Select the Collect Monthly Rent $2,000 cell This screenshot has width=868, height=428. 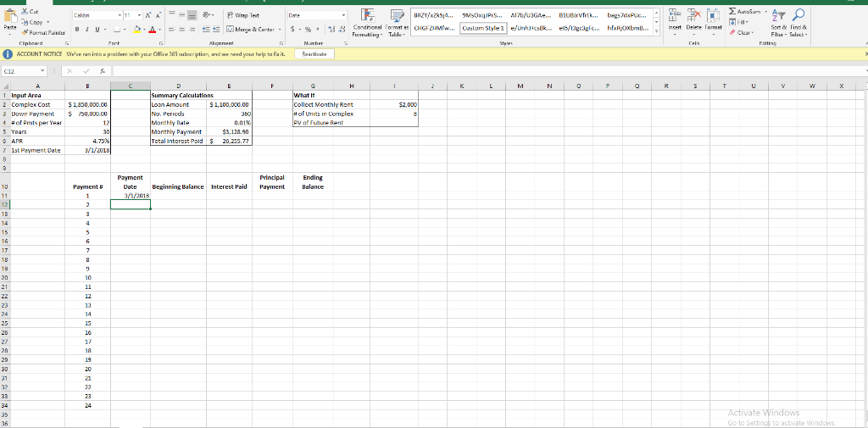[394, 104]
